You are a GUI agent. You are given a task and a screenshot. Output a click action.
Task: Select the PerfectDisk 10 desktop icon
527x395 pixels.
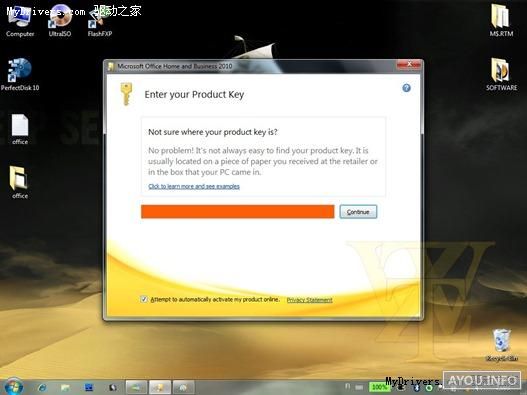[x=20, y=75]
